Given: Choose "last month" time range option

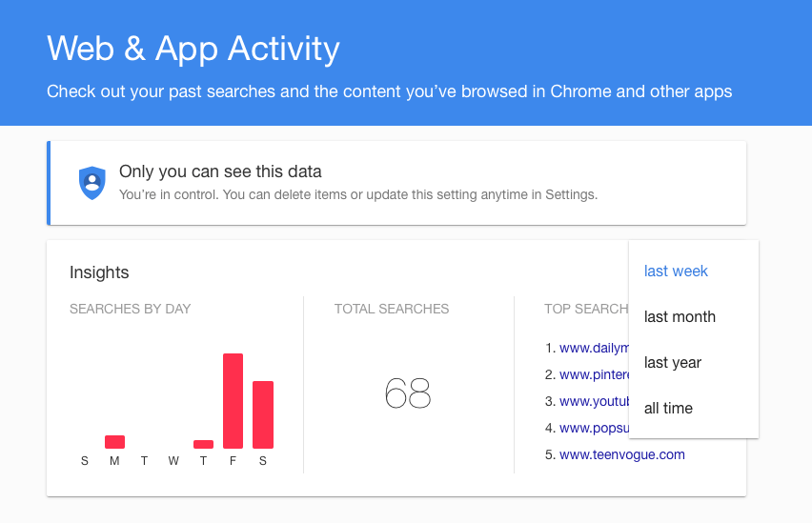Looking at the screenshot, I should tap(680, 317).
